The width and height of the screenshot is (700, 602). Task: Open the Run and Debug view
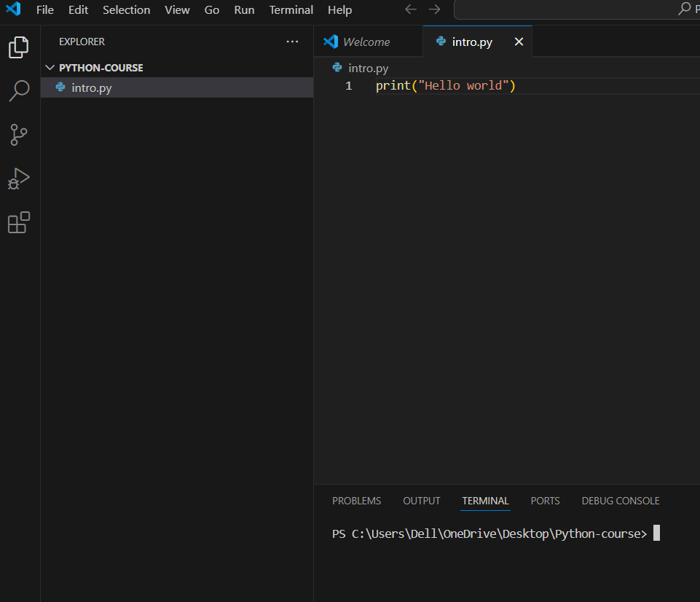point(19,179)
